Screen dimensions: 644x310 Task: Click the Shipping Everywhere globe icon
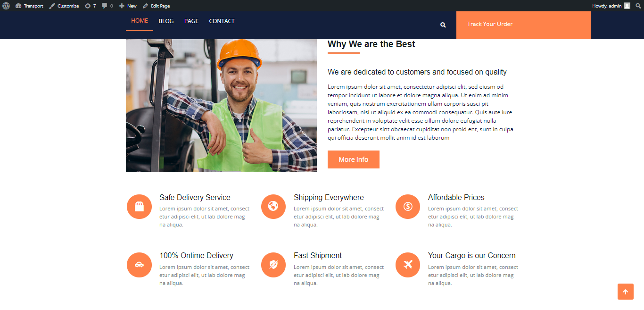pyautogui.click(x=273, y=207)
